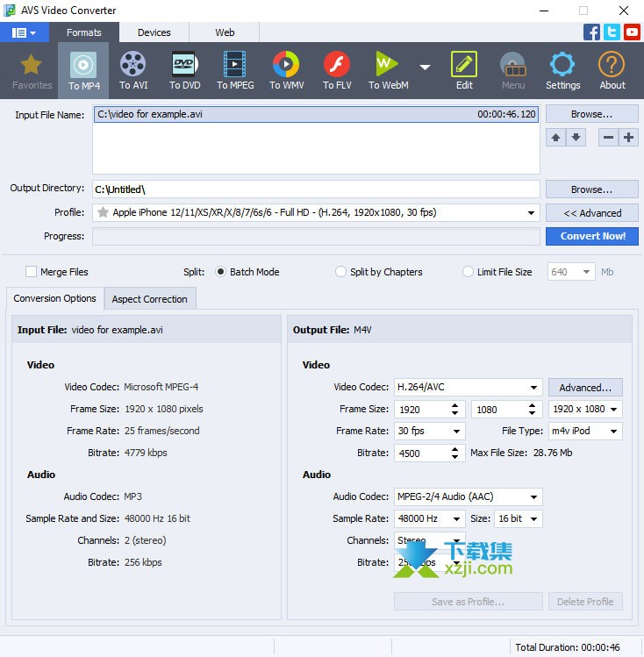Add input file with plus button
The height and width of the screenshot is (657, 644).
[x=628, y=138]
